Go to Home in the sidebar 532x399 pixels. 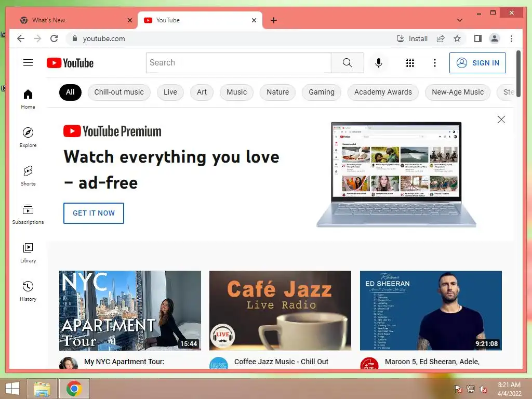point(28,99)
